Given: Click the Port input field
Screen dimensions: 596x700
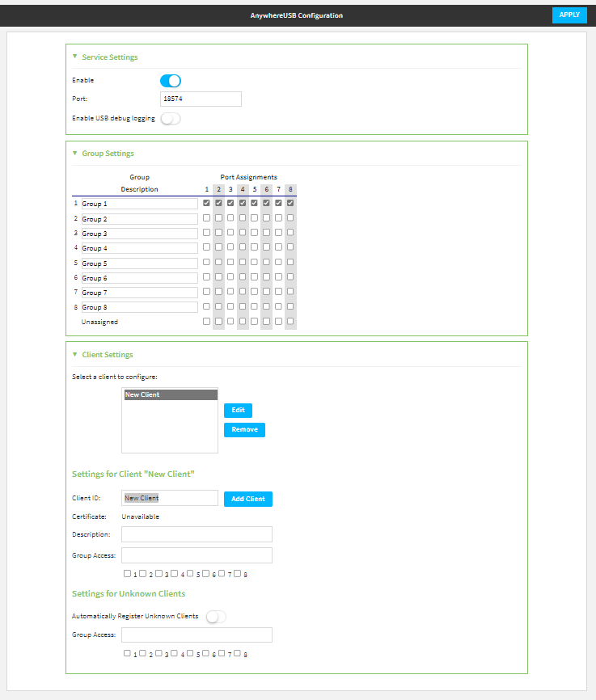Looking at the screenshot, I should (x=201, y=99).
